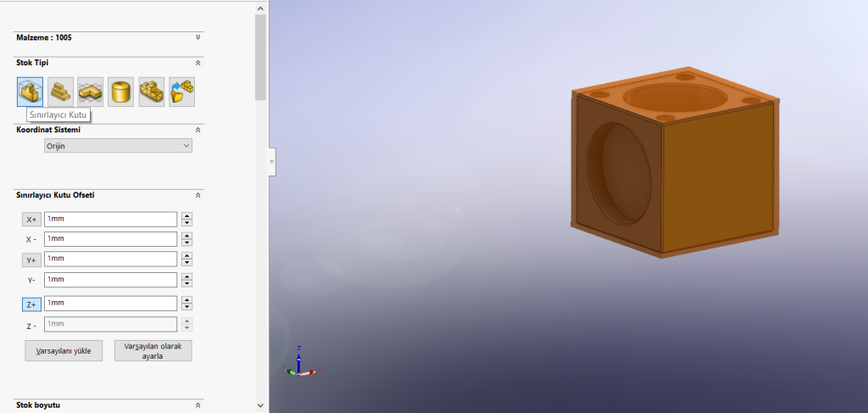Toggle the X+ offset button

click(x=31, y=220)
